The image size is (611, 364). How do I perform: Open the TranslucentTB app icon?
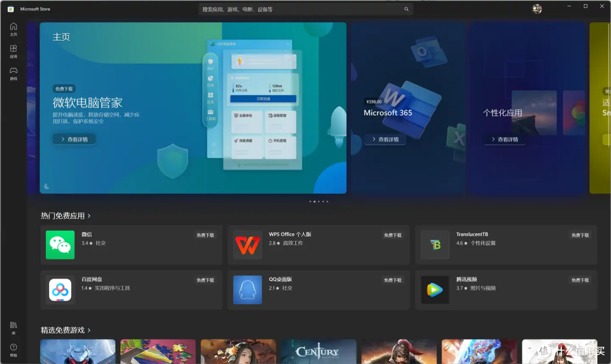pyautogui.click(x=435, y=245)
